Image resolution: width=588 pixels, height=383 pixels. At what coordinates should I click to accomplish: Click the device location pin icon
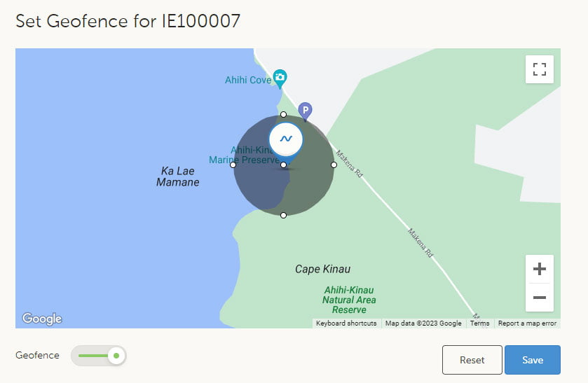point(286,139)
